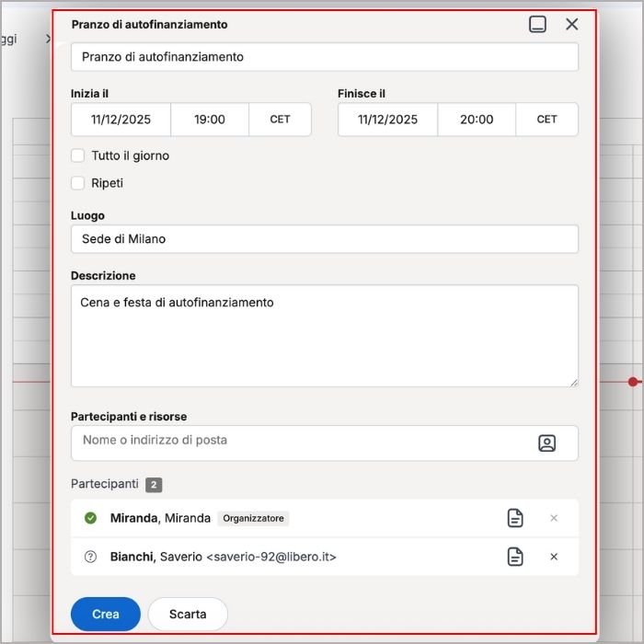Image resolution: width=644 pixels, height=644 pixels.
Task: Click Crea to create the appointment
Action: pyautogui.click(x=106, y=614)
